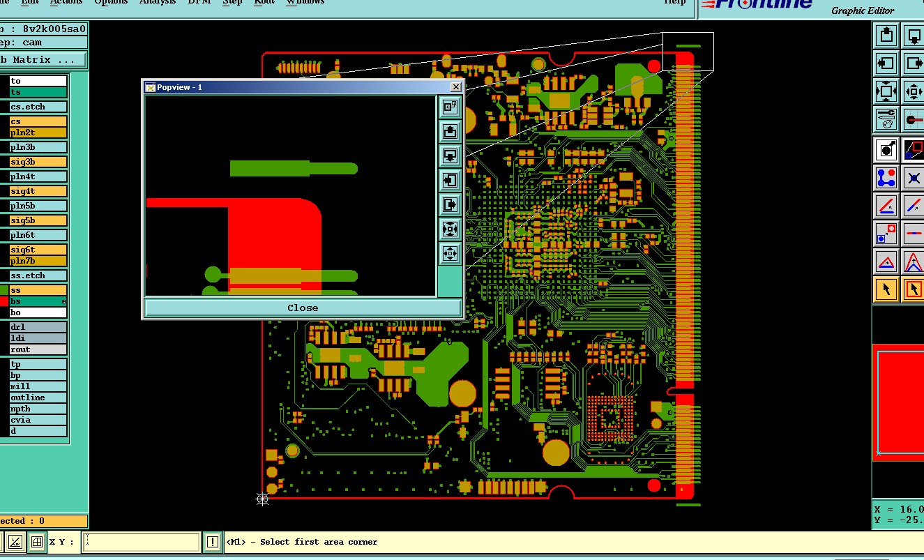Image resolution: width=924 pixels, height=560 pixels.
Task: Click Popview pan down icon
Action: [450, 156]
